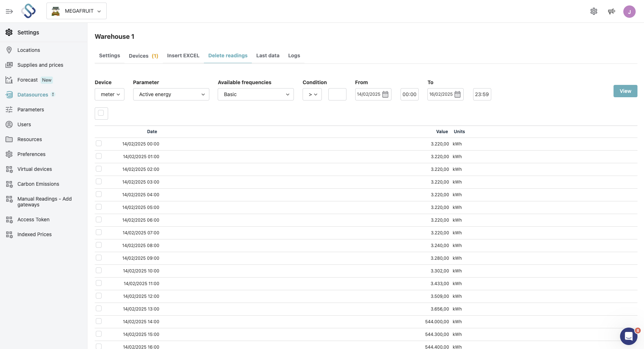Switch to the Devices (1) tab
Screen dimensions: 644x349
click(x=143, y=56)
